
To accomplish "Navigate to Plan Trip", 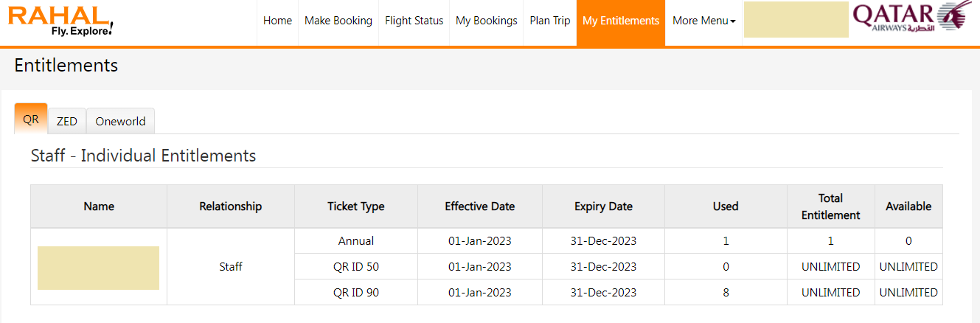I will click(550, 21).
